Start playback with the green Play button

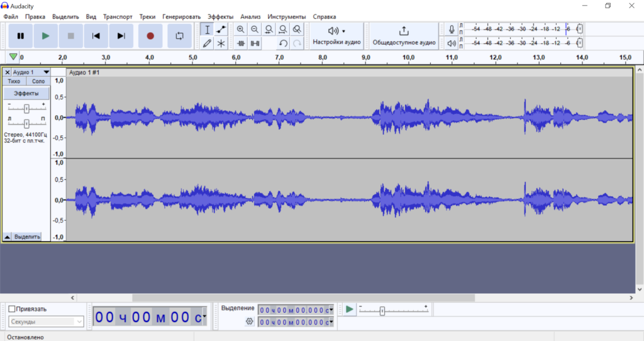(x=45, y=36)
